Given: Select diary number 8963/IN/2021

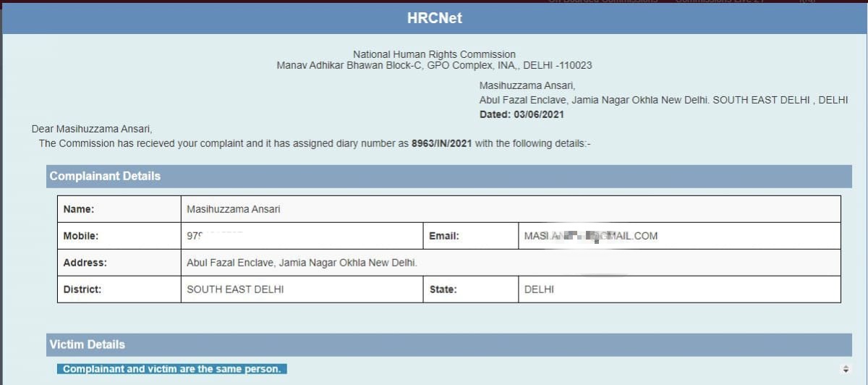Looking at the screenshot, I should 441,143.
